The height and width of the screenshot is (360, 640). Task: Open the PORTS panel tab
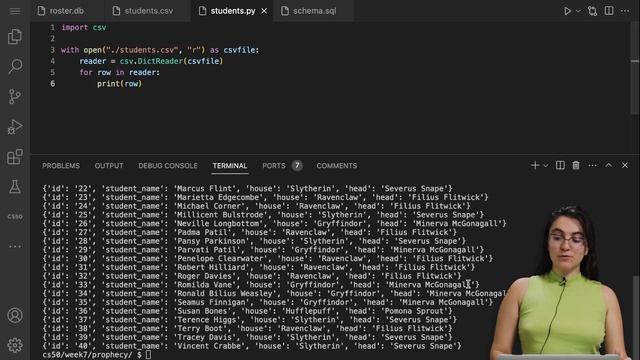pyautogui.click(x=273, y=166)
